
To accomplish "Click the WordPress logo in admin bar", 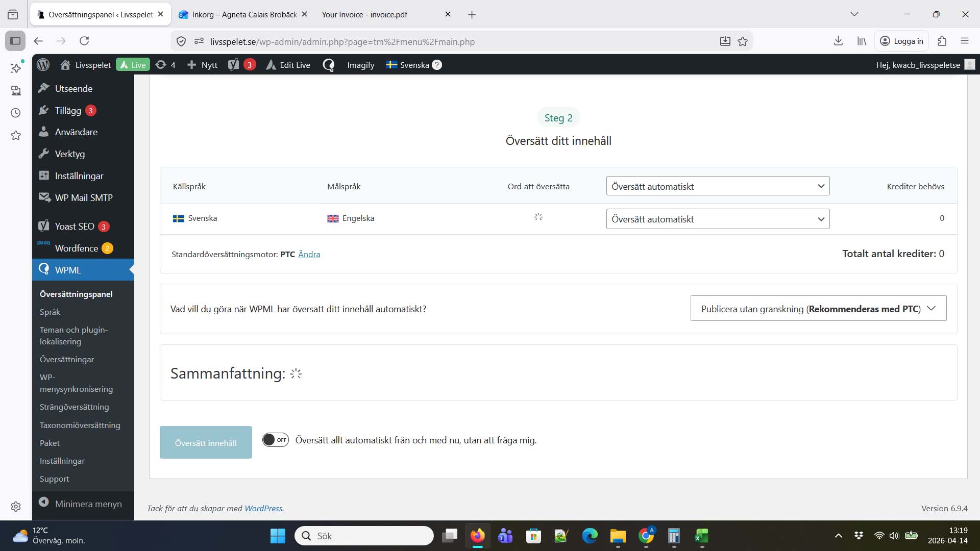I will pos(43,65).
